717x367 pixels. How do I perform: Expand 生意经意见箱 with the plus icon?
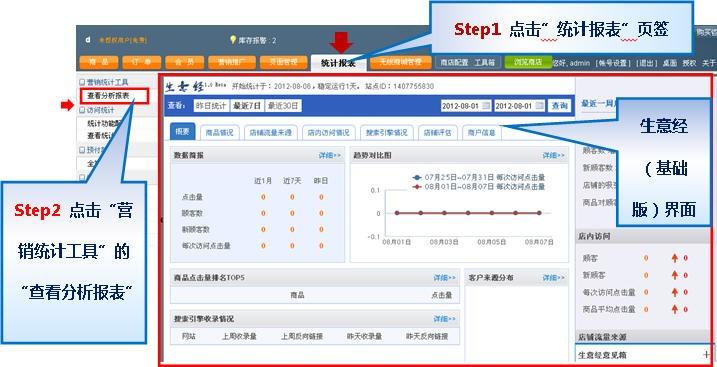(706, 354)
